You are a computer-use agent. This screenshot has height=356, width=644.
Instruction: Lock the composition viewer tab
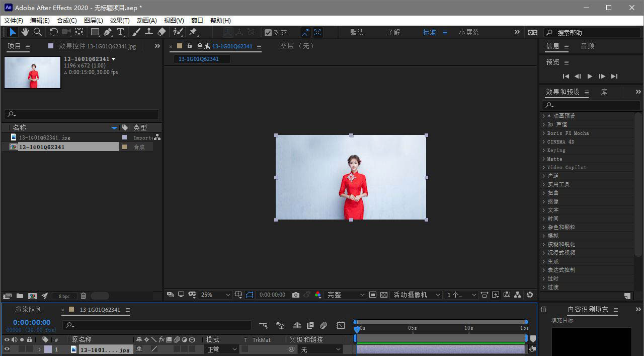(x=190, y=46)
